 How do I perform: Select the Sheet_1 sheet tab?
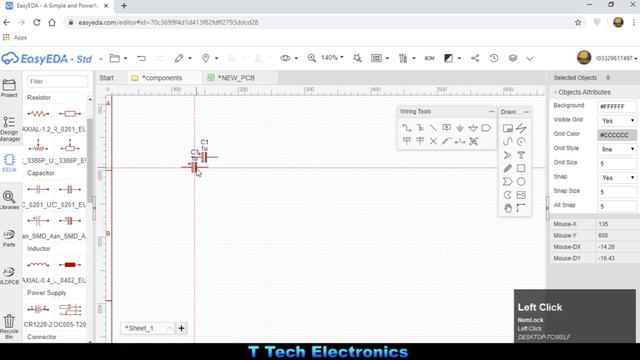coord(139,328)
